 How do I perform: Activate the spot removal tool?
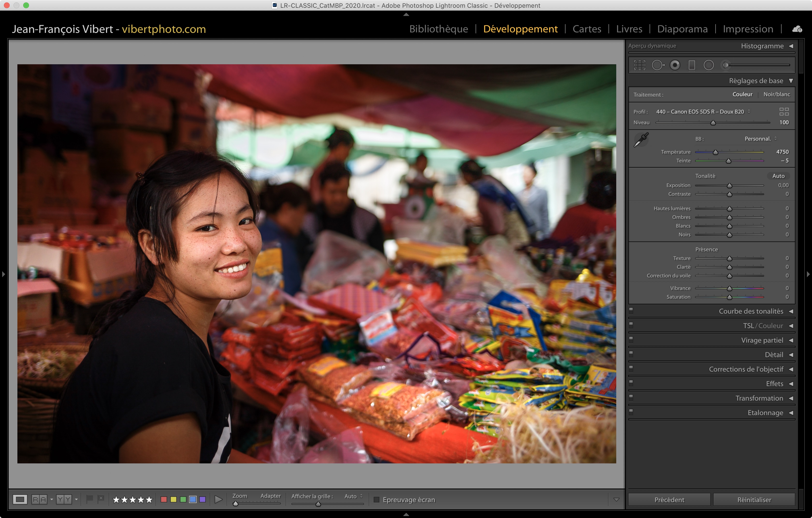658,65
